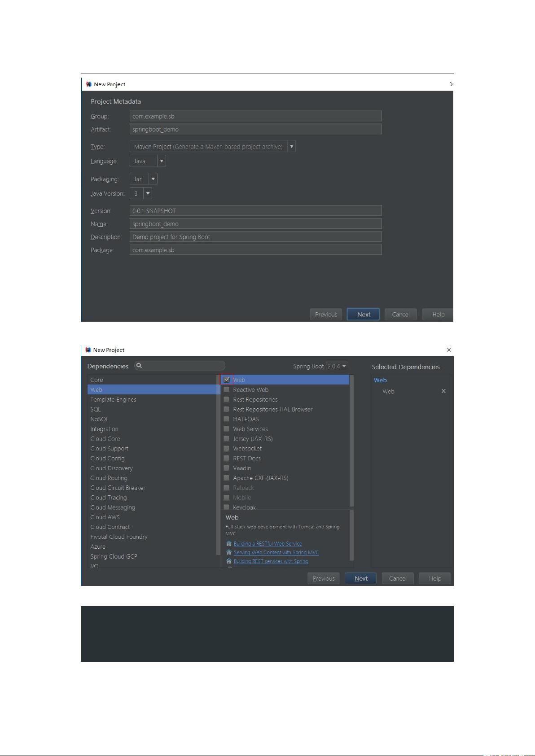The width and height of the screenshot is (535, 756).
Task: Check the Vaadin dependency box
Action: click(227, 468)
